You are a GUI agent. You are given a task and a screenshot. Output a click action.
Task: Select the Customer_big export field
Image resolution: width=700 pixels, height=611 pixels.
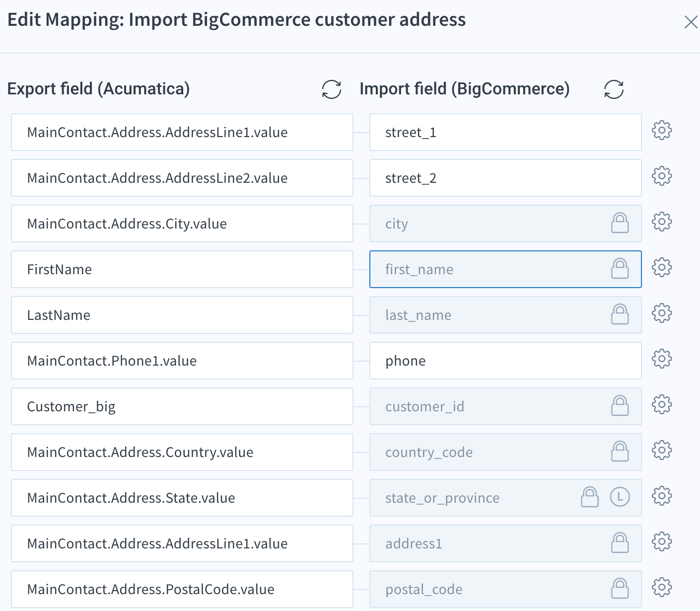[182, 406]
